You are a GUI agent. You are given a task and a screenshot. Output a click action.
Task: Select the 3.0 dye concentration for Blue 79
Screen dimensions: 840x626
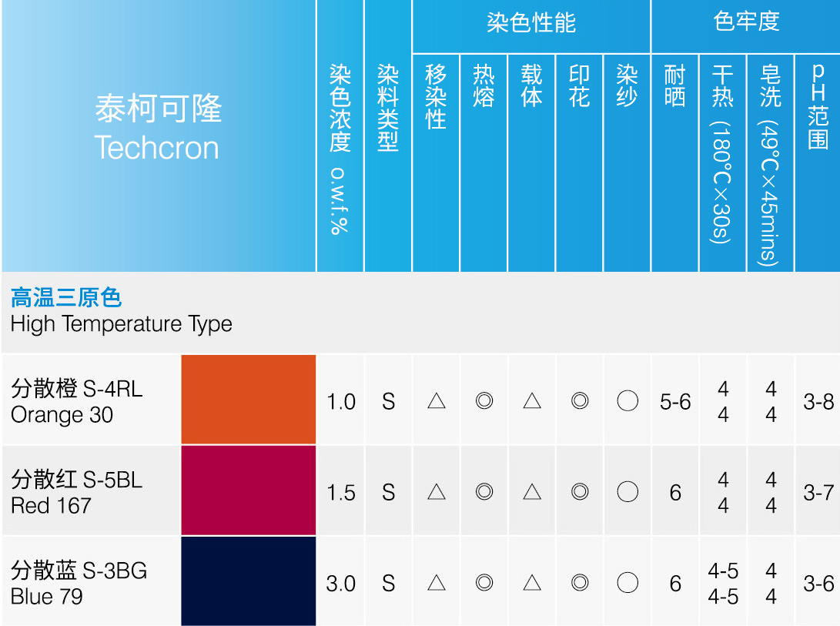tap(341, 584)
